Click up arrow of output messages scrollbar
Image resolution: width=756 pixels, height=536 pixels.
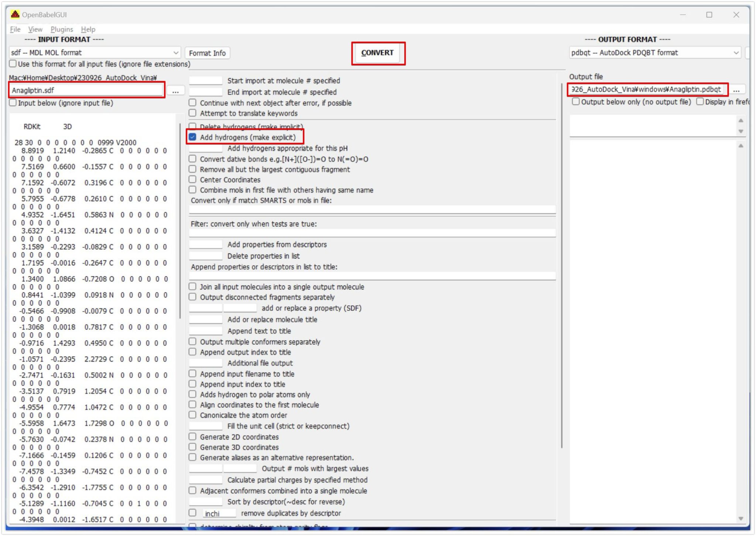740,120
